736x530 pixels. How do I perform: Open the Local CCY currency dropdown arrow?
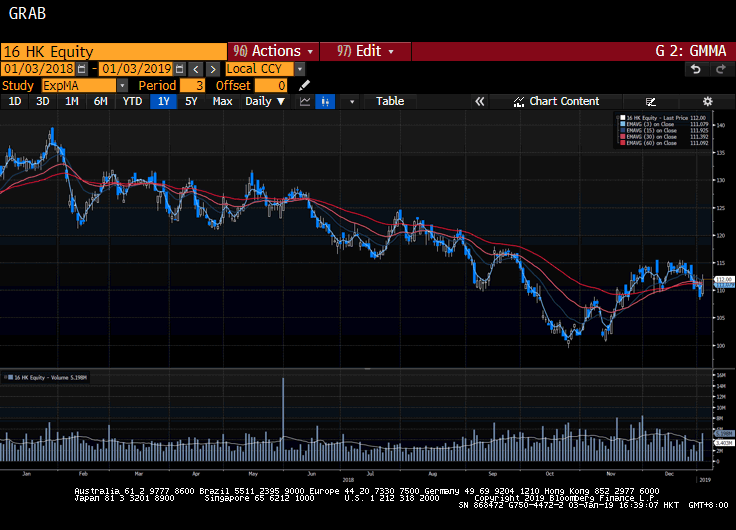pyautogui.click(x=299, y=69)
